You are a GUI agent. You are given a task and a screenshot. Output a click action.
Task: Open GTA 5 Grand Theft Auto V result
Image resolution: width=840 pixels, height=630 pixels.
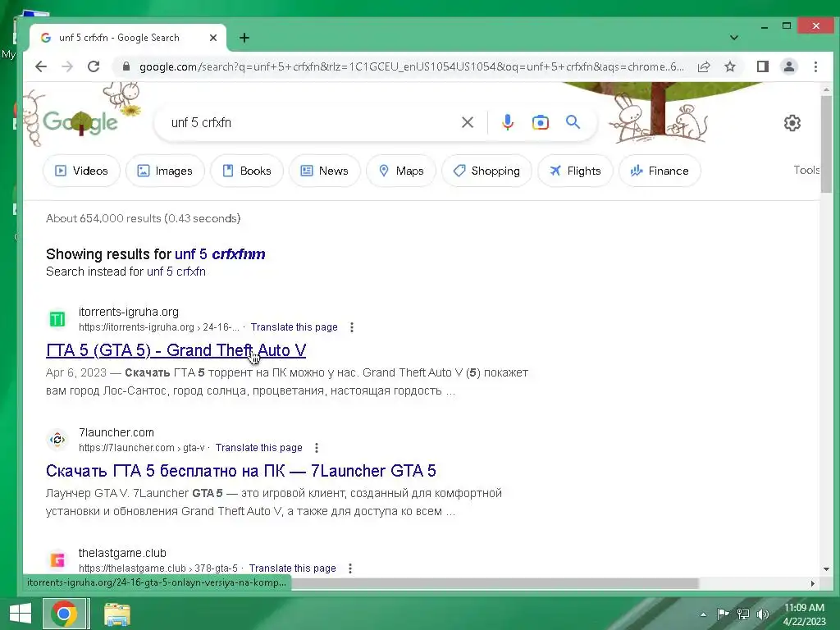(x=176, y=350)
